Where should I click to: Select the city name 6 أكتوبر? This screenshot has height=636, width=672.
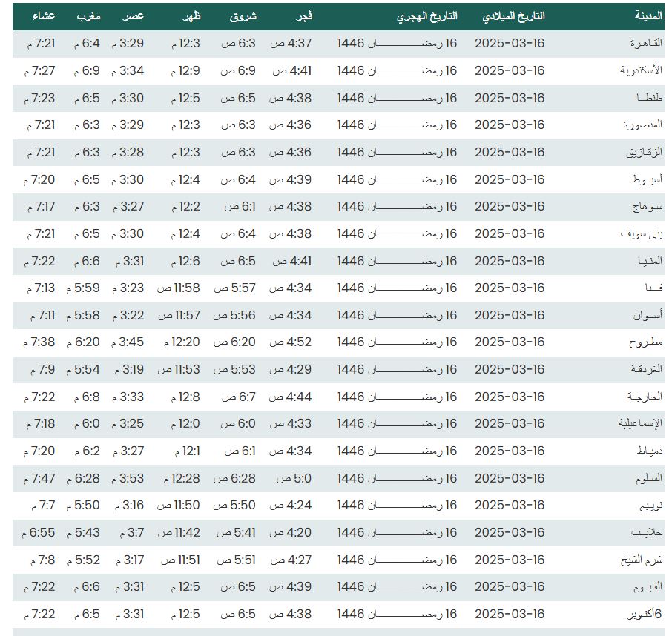point(645,615)
